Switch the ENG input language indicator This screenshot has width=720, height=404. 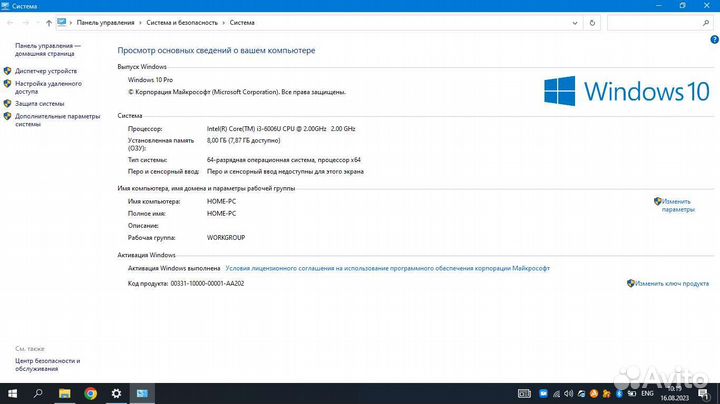coord(647,393)
